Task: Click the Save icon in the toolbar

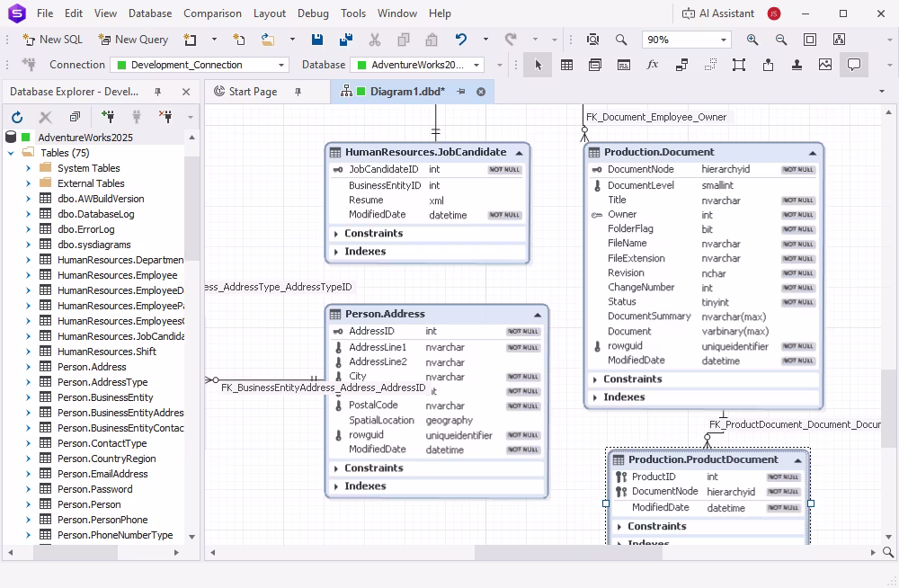Action: pyautogui.click(x=317, y=40)
